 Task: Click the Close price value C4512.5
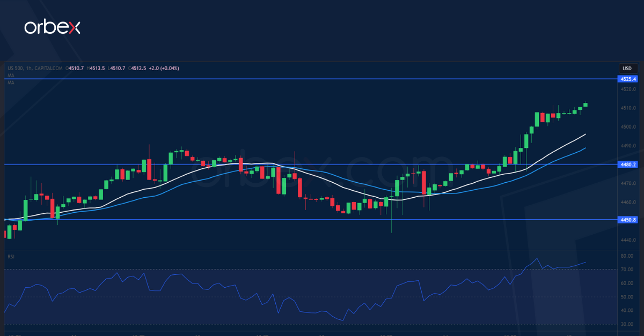(x=138, y=68)
